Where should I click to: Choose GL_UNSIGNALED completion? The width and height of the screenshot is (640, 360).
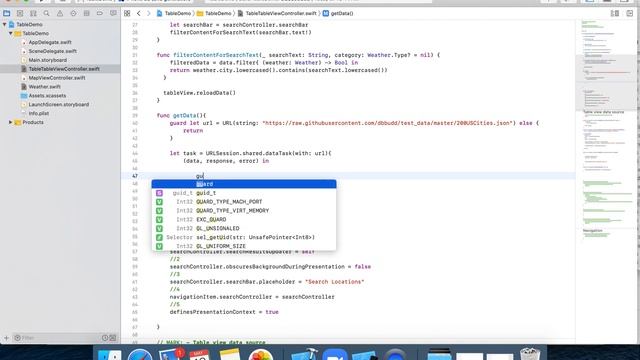[244, 229]
